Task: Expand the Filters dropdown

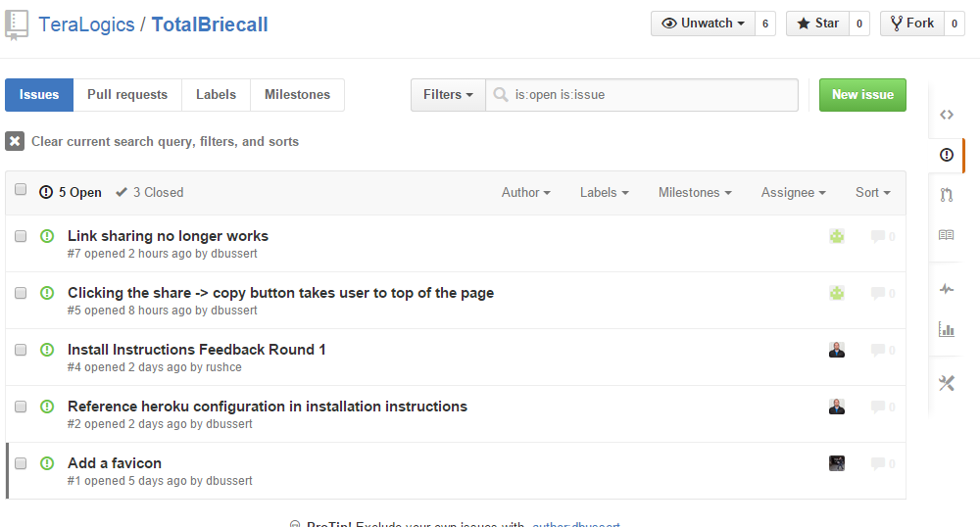Action: (448, 95)
